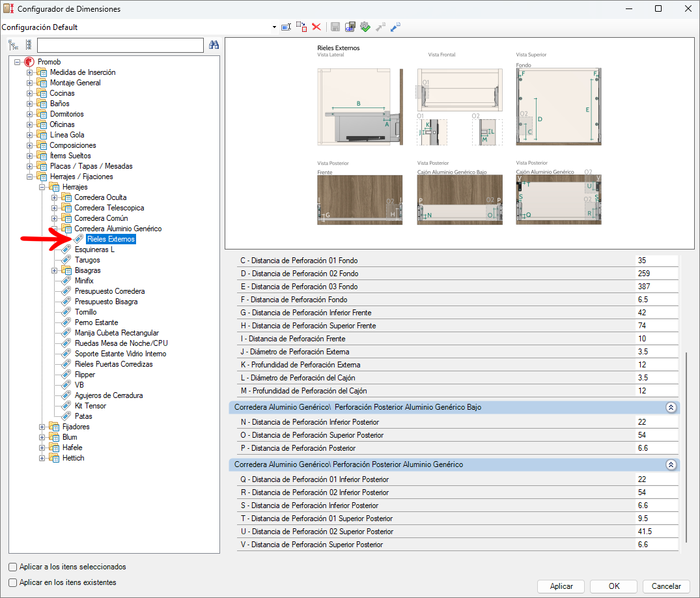The width and height of the screenshot is (700, 598).
Task: Expand the Hafele node
Action: tap(42, 448)
